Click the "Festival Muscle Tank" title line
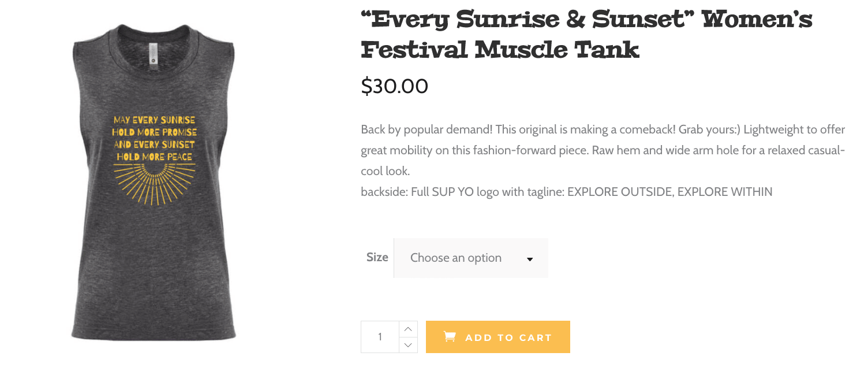868x371 pixels. (500, 50)
